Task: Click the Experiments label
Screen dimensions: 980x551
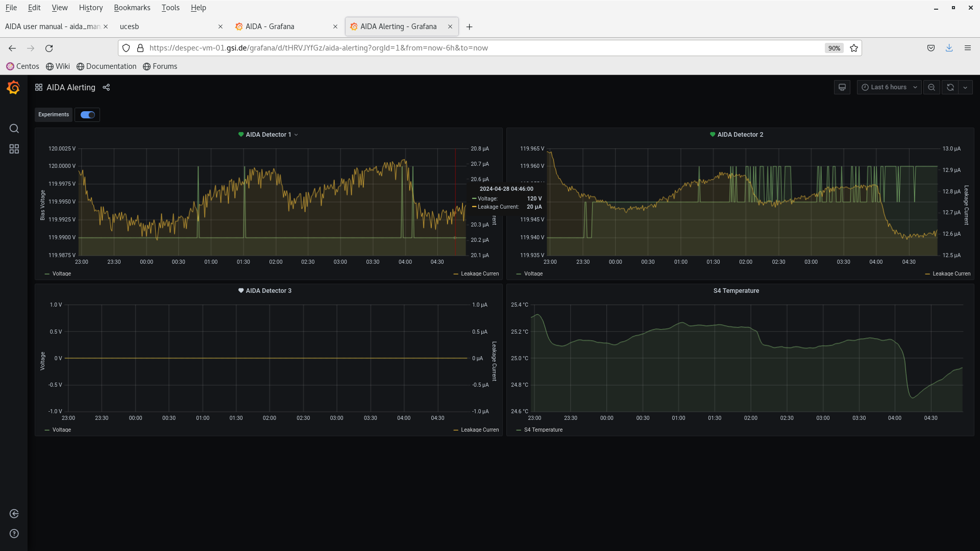Action: point(53,115)
